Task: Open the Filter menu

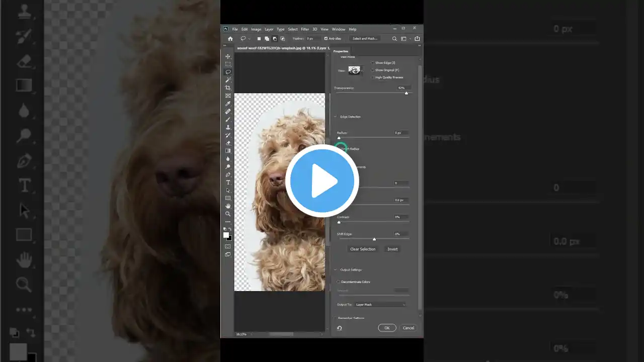Action: pyautogui.click(x=305, y=29)
